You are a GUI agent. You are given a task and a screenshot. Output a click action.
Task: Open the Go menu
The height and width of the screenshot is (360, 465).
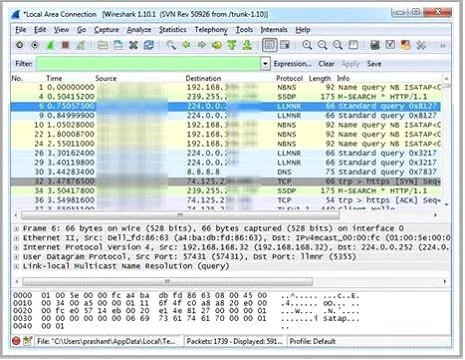pos(82,30)
